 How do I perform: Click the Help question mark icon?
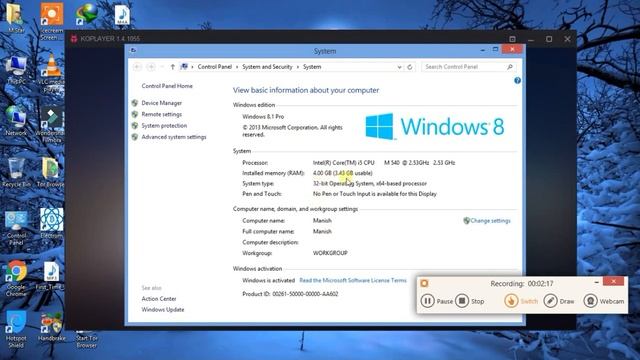[x=517, y=80]
